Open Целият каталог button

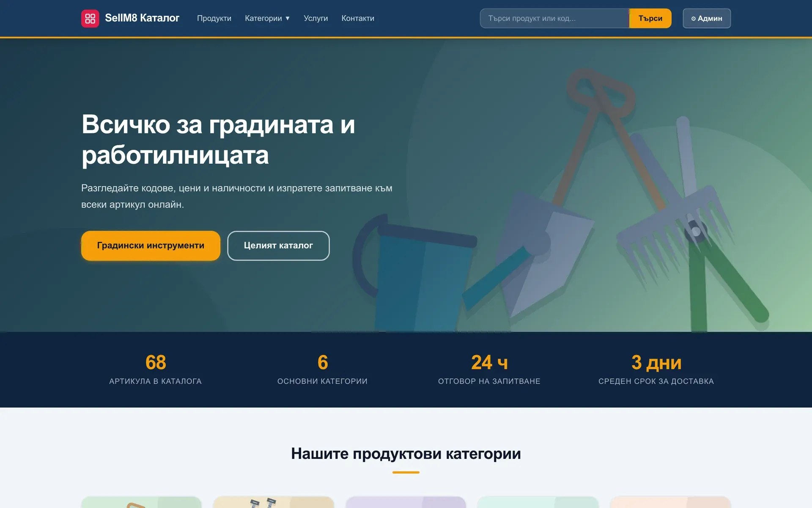278,246
